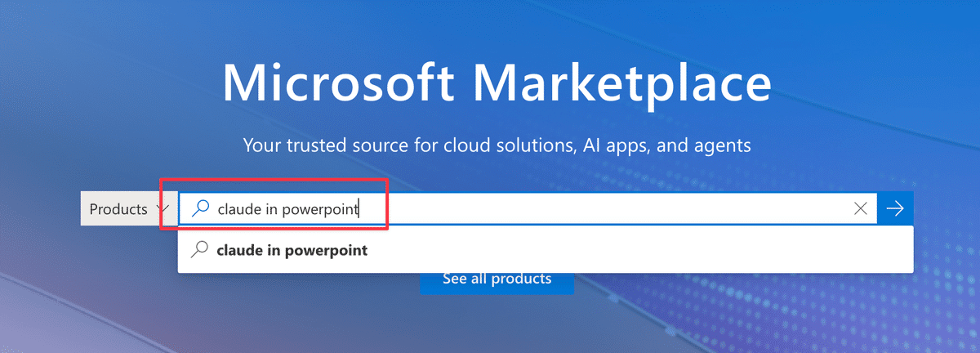
Task: Click the Microsoft Marketplace heading
Action: 497,83
